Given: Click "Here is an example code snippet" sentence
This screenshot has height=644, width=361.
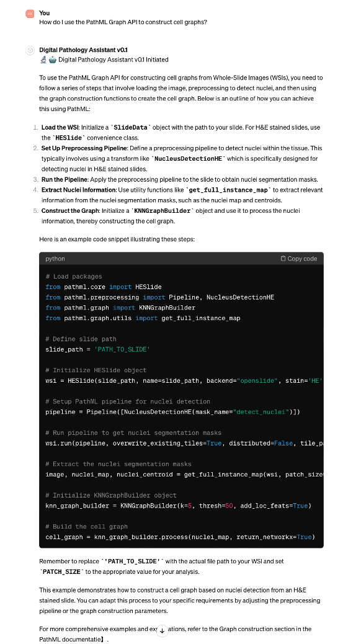Looking at the screenshot, I should [x=117, y=239].
